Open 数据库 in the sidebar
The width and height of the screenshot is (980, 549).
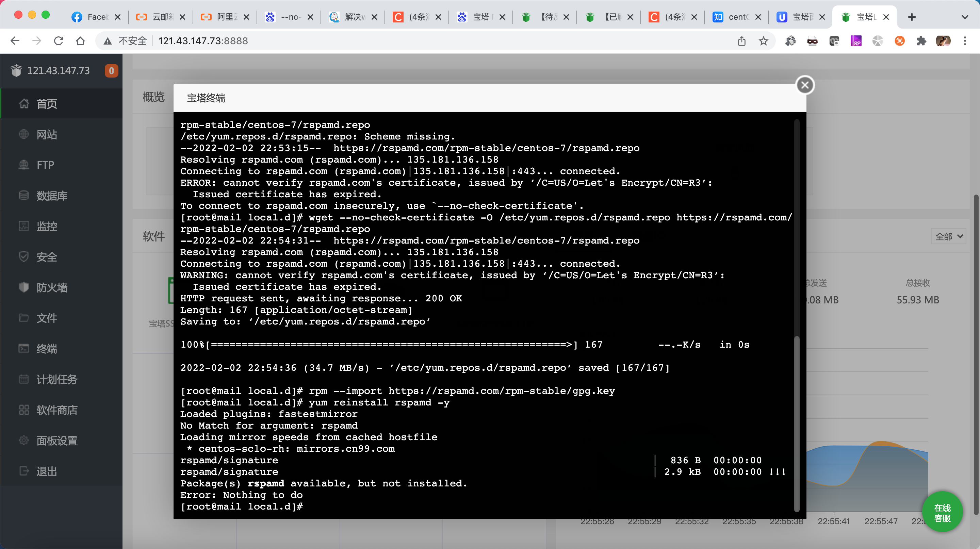click(61, 196)
